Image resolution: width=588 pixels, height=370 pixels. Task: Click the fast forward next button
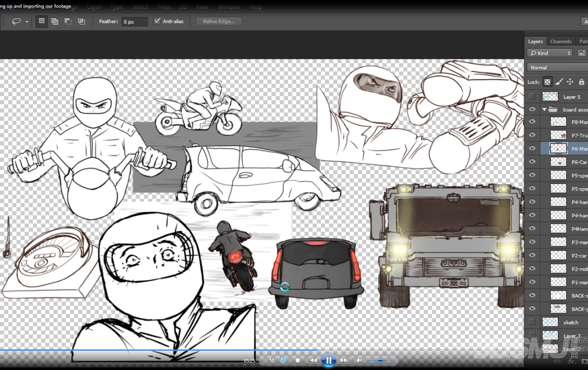point(344,360)
